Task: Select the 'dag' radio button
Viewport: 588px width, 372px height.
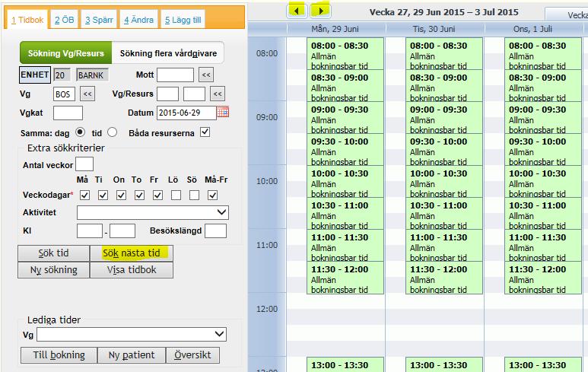Action: click(x=80, y=132)
